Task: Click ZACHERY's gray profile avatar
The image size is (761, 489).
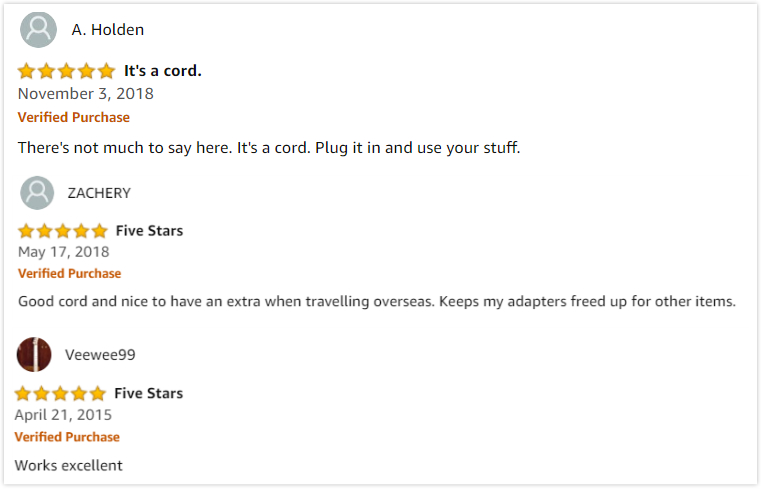Action: point(37,193)
